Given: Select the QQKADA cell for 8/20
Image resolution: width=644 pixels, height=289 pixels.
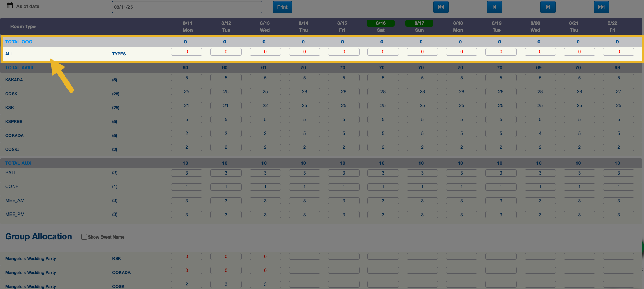Looking at the screenshot, I should 540,134.
